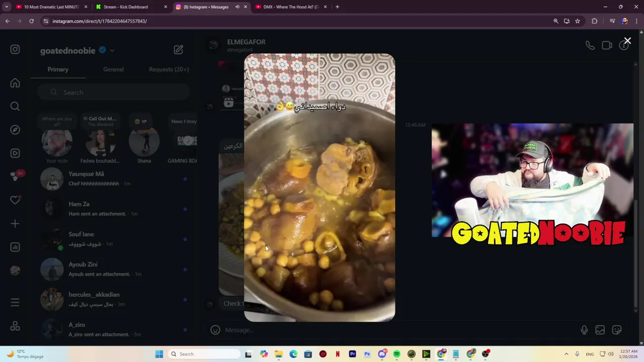Close the media viewer with the X
644x362 pixels.
[627, 41]
